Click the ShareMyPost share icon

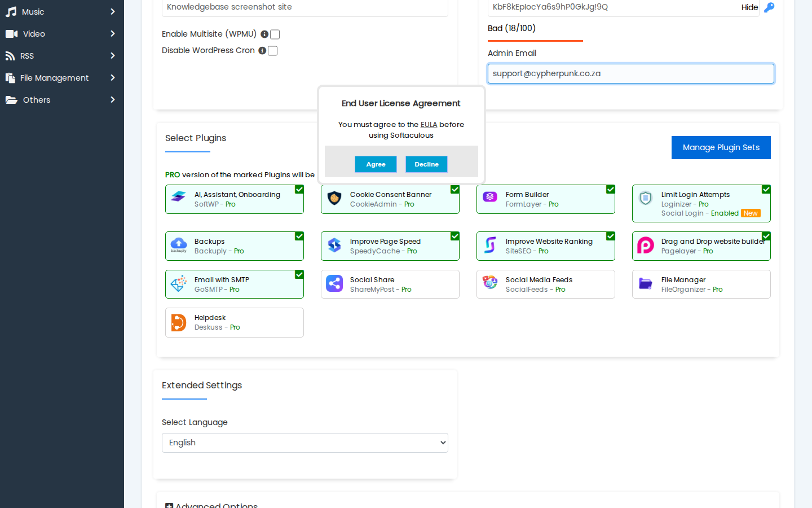[334, 283]
